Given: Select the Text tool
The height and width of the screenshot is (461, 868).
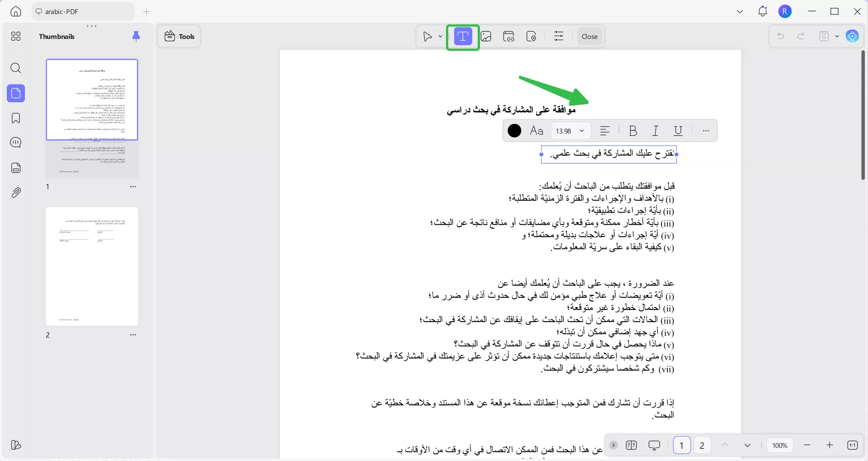Looking at the screenshot, I should click(462, 37).
